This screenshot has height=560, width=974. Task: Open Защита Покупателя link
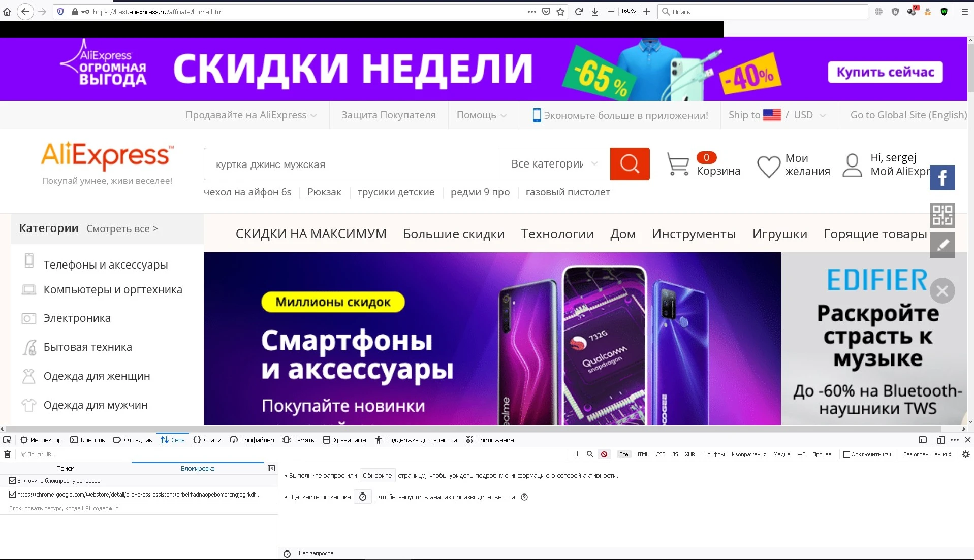click(389, 115)
